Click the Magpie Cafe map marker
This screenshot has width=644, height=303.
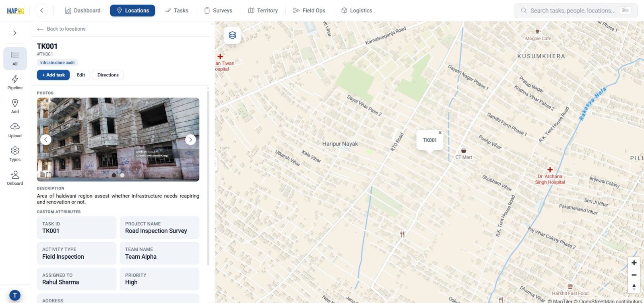click(537, 31)
